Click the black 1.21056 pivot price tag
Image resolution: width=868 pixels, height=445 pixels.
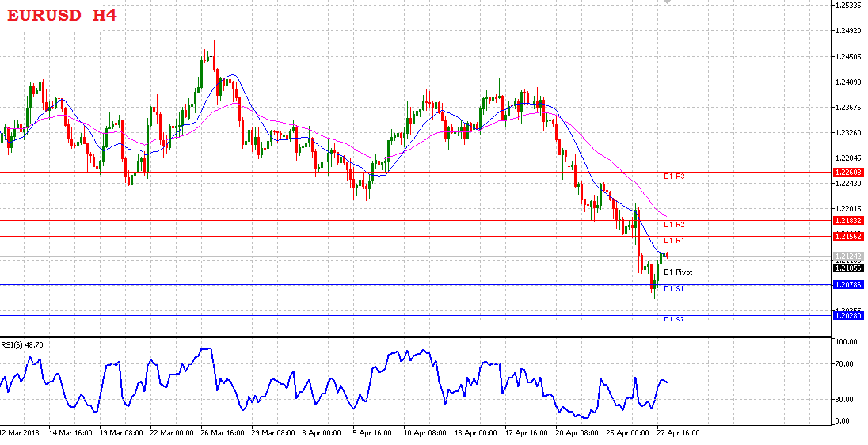click(x=848, y=268)
